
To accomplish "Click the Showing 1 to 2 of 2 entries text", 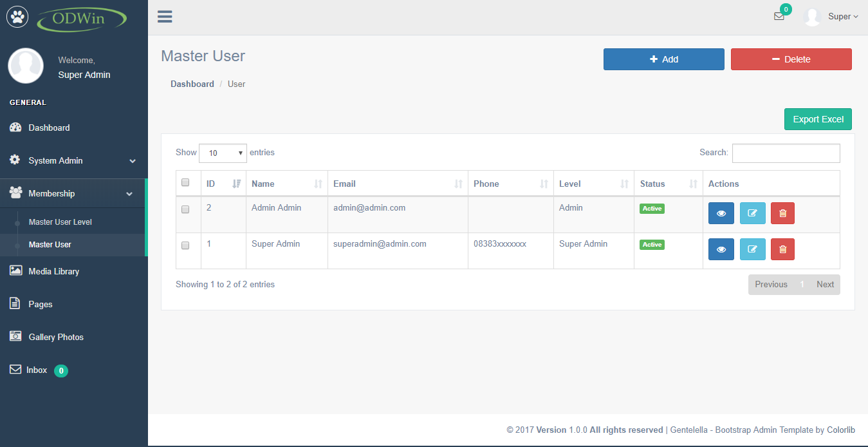I will click(x=225, y=284).
